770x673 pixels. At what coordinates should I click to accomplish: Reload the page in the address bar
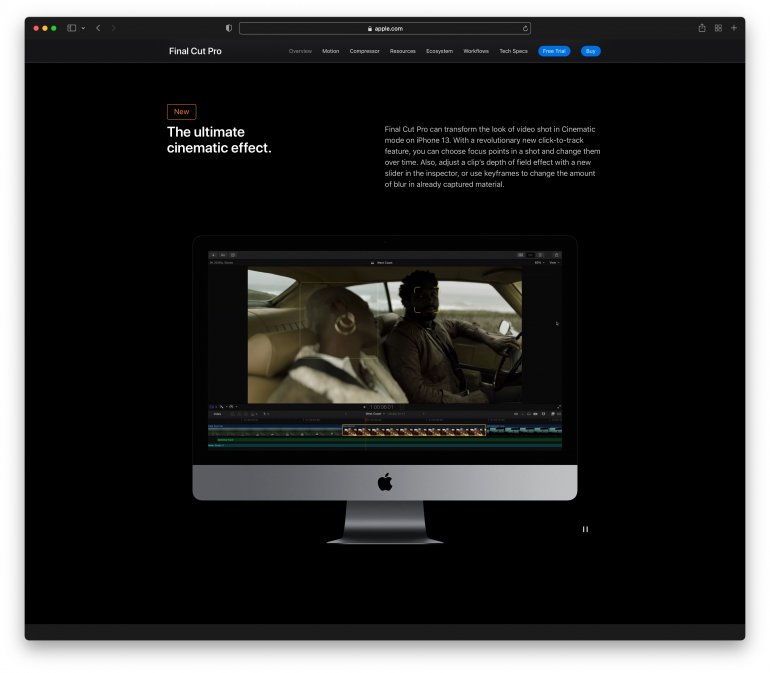[525, 29]
